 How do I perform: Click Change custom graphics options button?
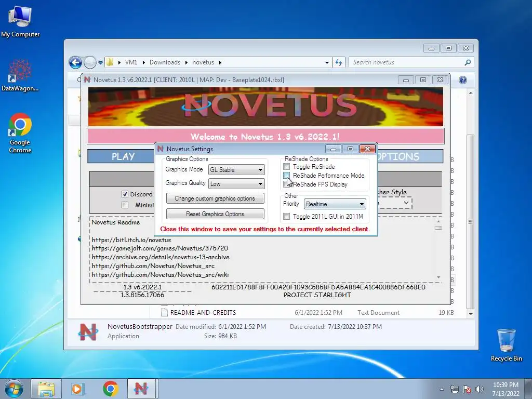point(215,198)
